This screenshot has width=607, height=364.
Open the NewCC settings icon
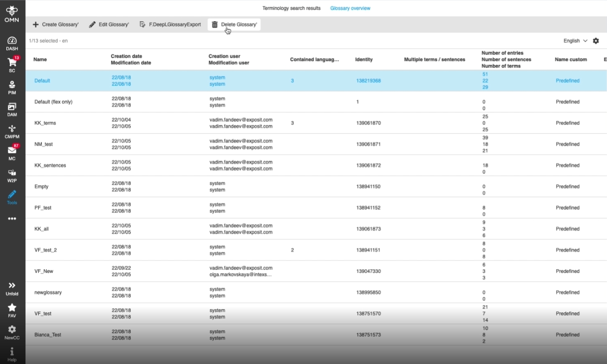pyautogui.click(x=12, y=332)
